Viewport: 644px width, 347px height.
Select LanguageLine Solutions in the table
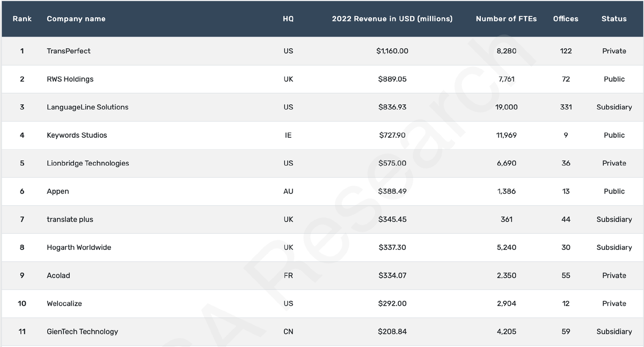(87, 107)
